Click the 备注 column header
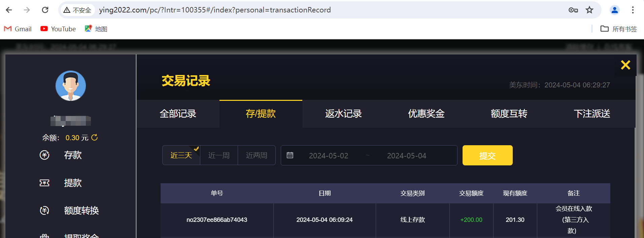Screen dimensions: 644x238 [x=574, y=193]
